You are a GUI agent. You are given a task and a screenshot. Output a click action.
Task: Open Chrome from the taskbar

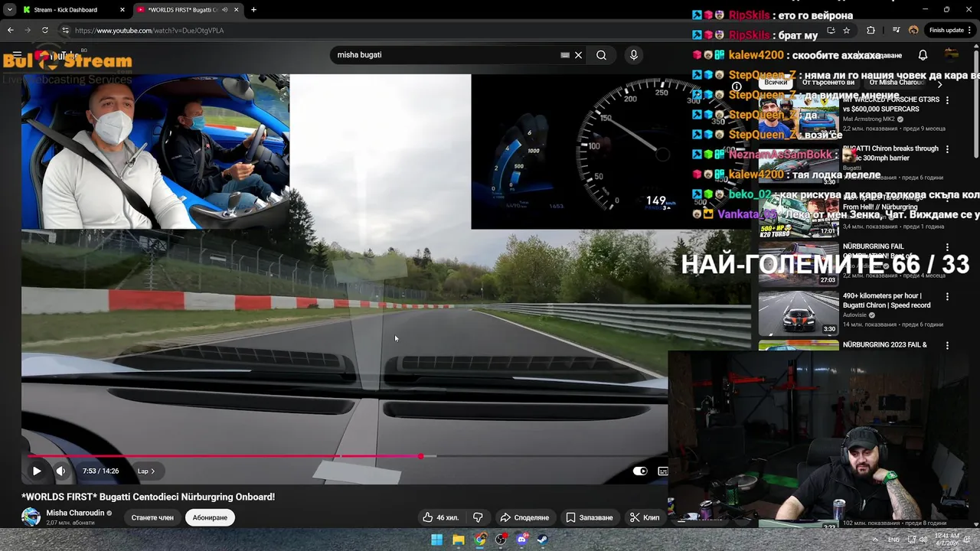(x=479, y=540)
